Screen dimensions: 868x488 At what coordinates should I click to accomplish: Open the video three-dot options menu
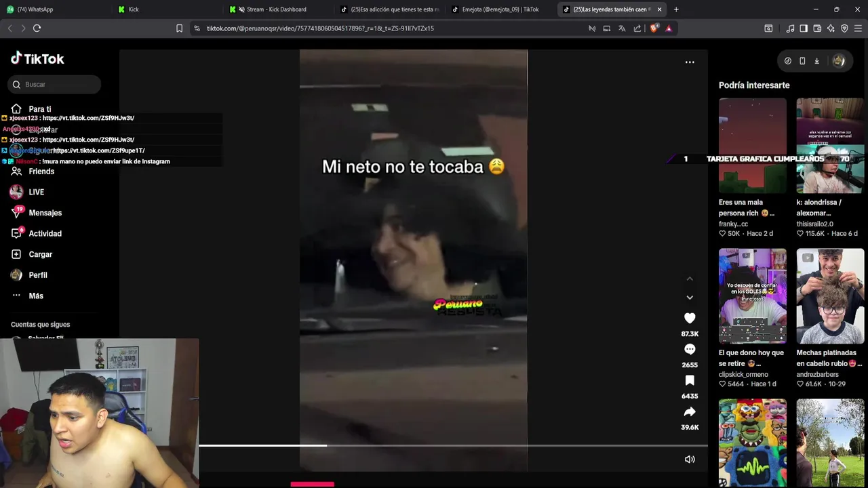click(690, 62)
